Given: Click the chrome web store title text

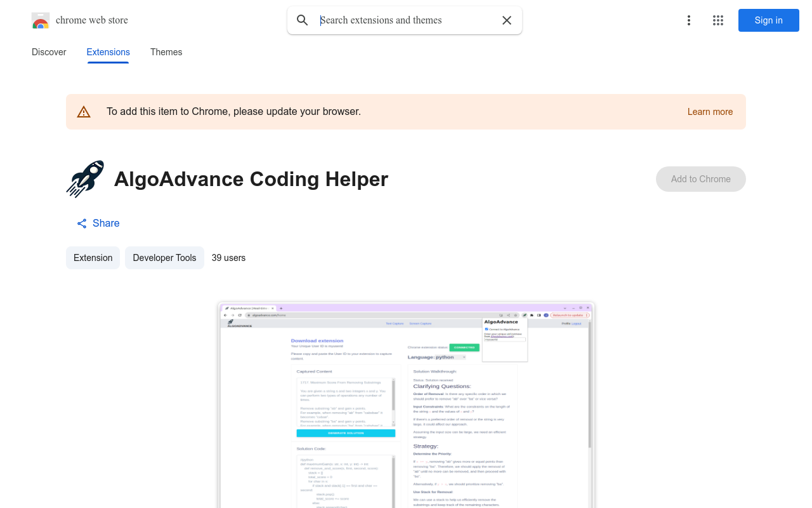Looking at the screenshot, I should (92, 20).
